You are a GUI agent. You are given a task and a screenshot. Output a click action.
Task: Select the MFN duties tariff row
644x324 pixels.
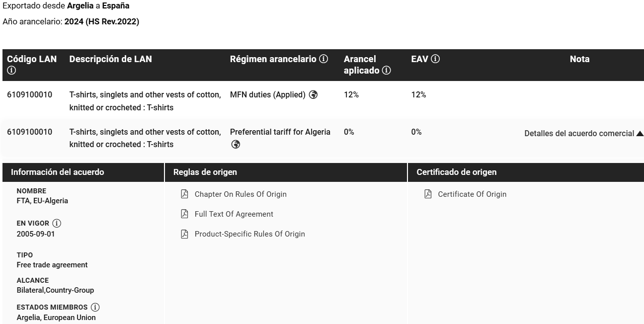pos(323,100)
